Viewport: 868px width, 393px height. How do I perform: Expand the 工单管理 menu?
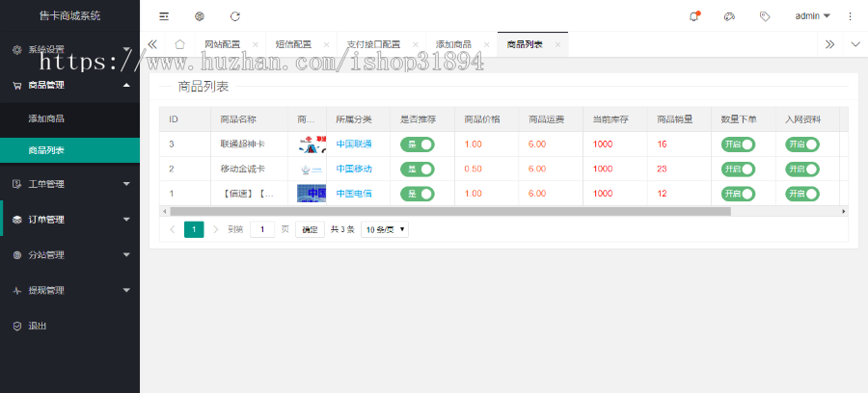(126, 184)
